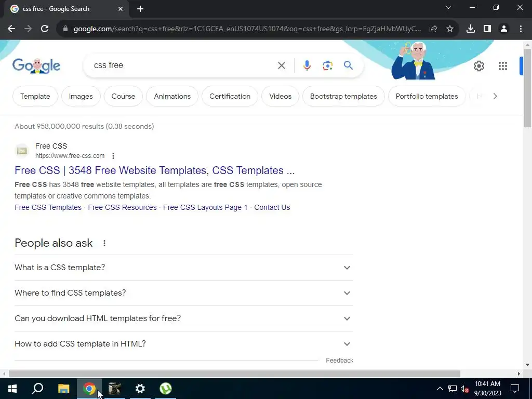The width and height of the screenshot is (532, 399).
Task: Click the horizontal scrollbar right arrow
Action: coord(519,374)
